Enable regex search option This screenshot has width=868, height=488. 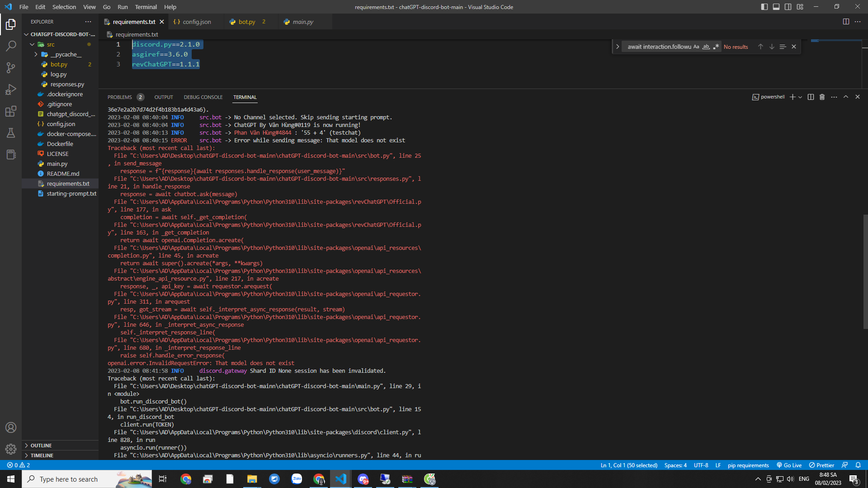[x=716, y=47]
